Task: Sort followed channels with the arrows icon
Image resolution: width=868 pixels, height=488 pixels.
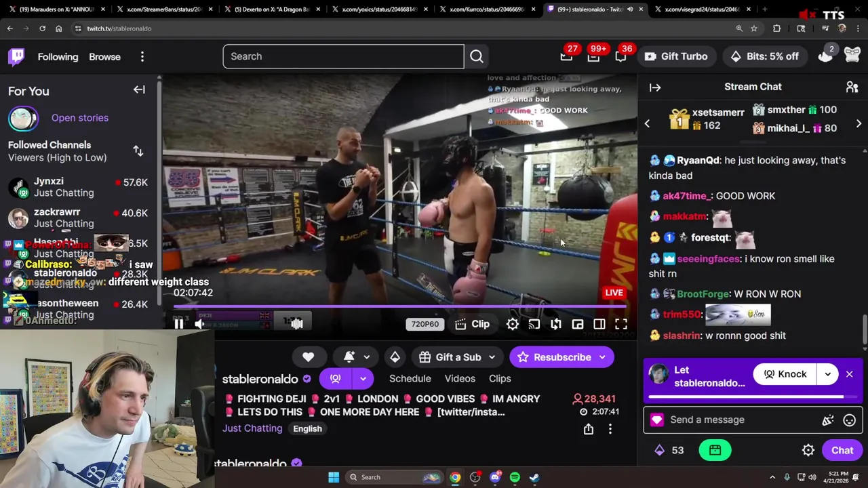Action: pos(138,151)
